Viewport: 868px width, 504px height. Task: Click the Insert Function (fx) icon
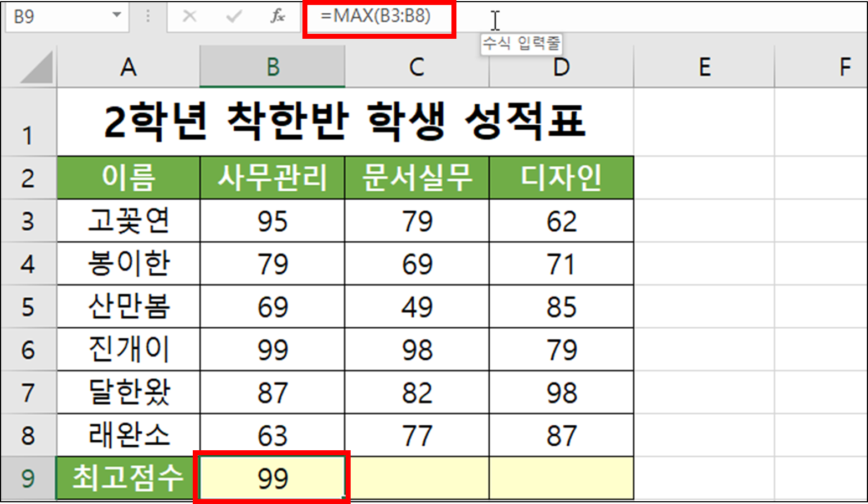click(x=277, y=17)
